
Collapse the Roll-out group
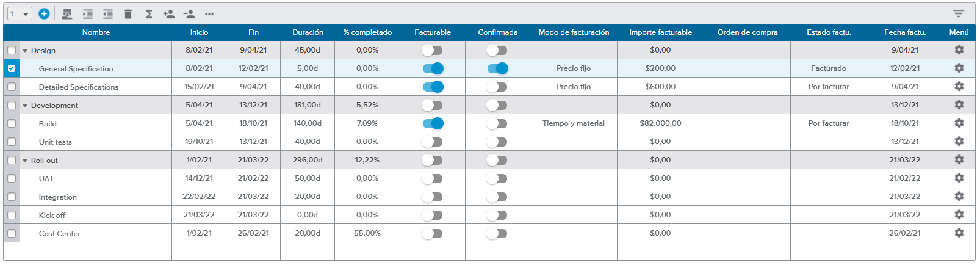tap(25, 161)
